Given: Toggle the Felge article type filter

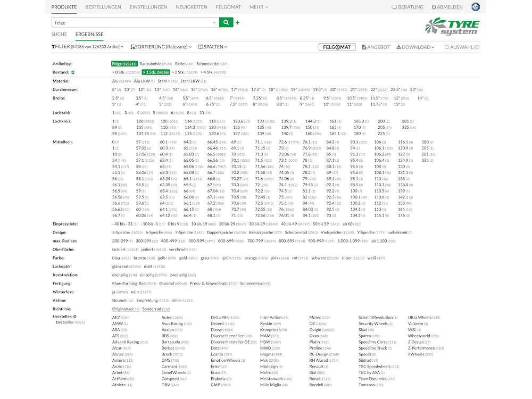Looking at the screenshot, I should point(124,64).
